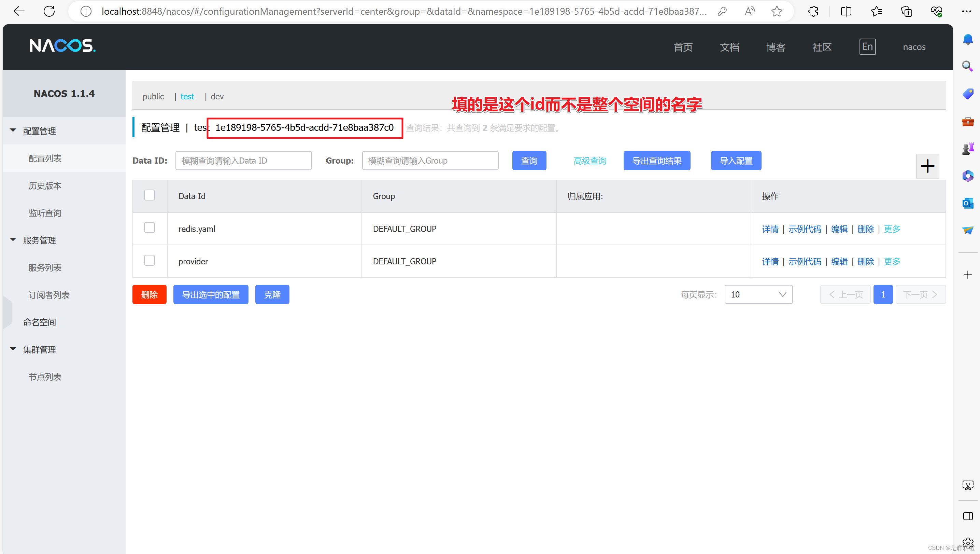
Task: Open search icon in Edge sidebar
Action: click(968, 66)
